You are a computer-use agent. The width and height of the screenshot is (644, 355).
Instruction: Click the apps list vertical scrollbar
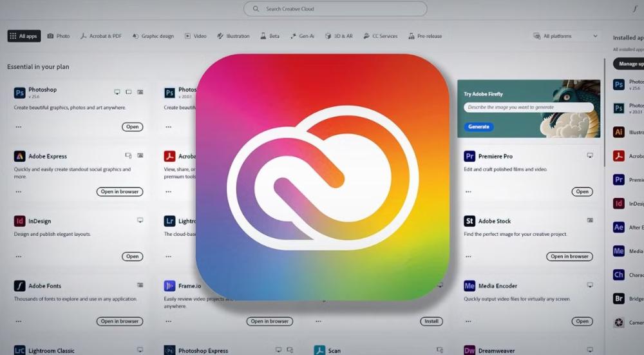(x=605, y=113)
